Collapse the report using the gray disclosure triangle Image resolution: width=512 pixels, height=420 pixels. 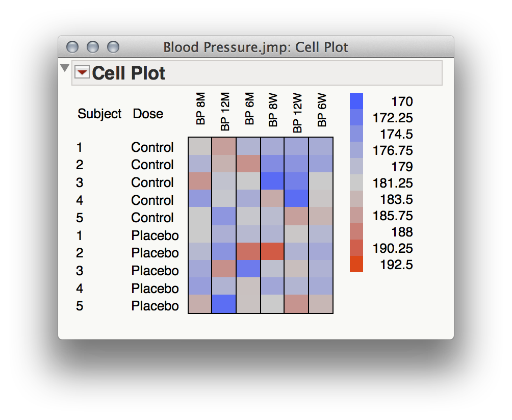(x=64, y=67)
